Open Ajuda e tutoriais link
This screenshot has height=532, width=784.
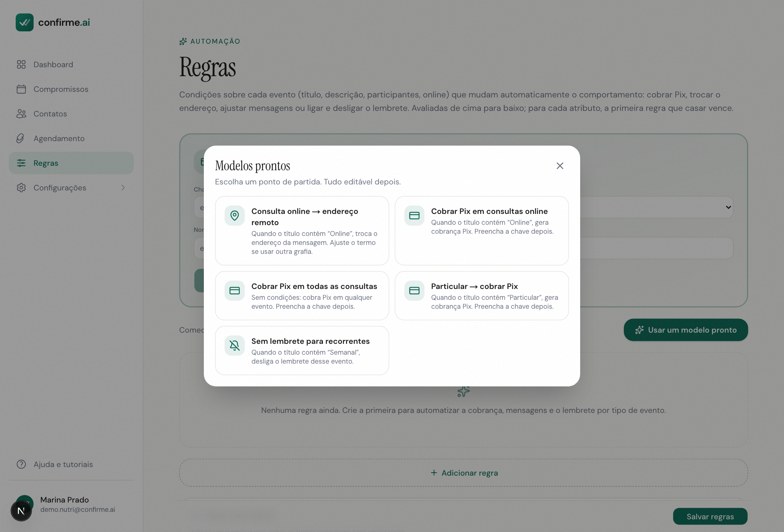click(71, 464)
